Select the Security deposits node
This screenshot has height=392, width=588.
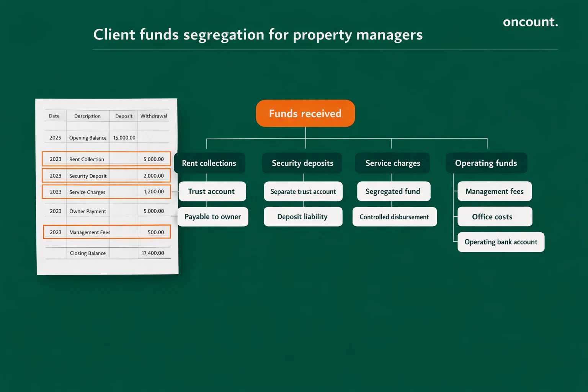point(302,163)
